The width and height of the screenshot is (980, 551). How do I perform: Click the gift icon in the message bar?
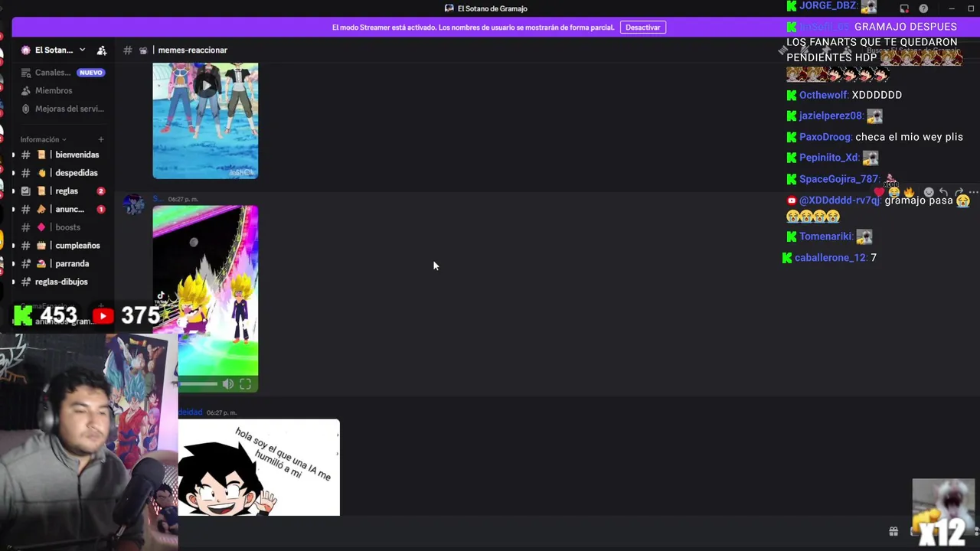click(x=893, y=531)
